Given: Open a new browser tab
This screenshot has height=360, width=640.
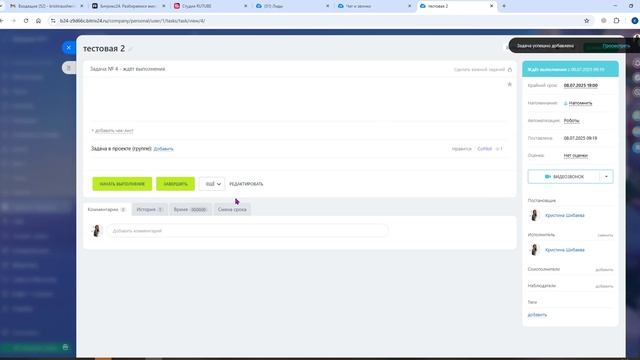Looking at the screenshot, I should pos(504,6).
